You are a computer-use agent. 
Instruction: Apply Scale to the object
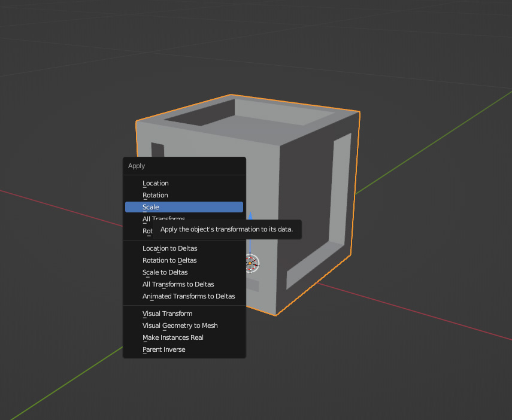[x=184, y=207]
